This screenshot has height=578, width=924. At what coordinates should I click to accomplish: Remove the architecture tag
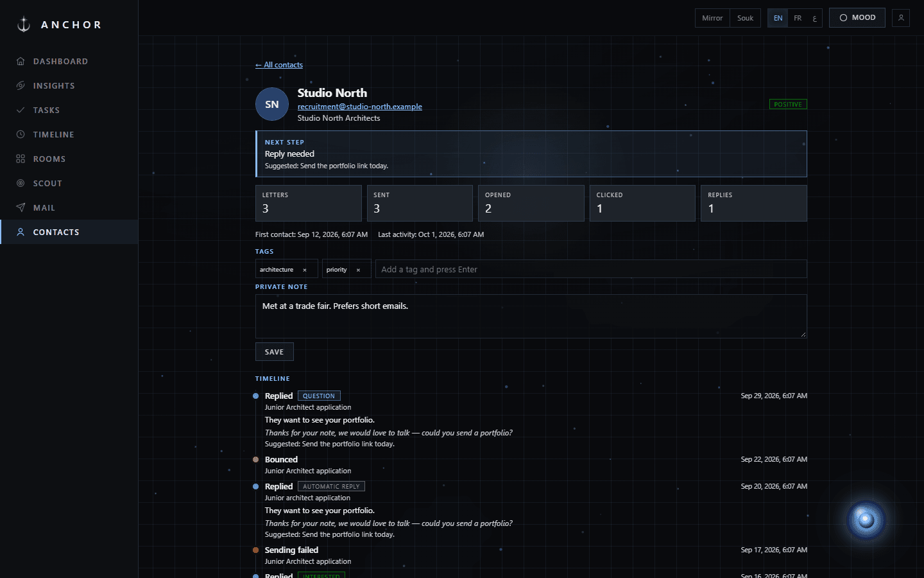305,270
